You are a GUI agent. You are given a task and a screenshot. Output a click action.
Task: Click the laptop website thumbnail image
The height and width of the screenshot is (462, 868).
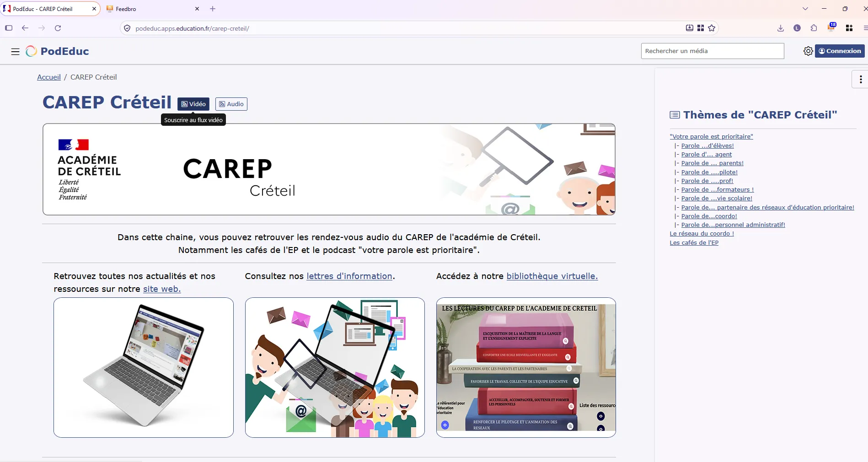coord(144,367)
